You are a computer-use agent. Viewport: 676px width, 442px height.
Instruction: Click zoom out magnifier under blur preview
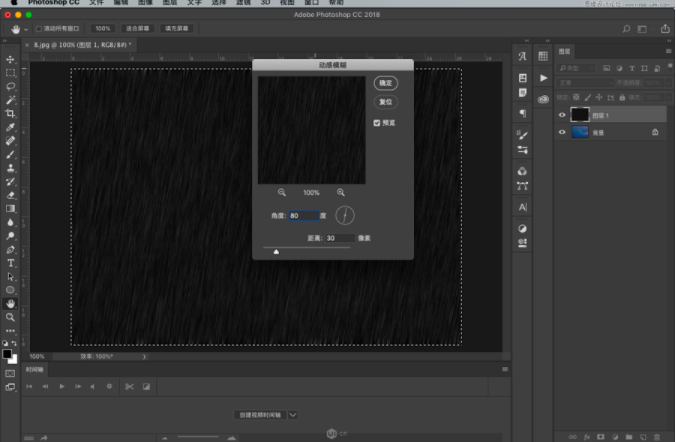click(282, 192)
